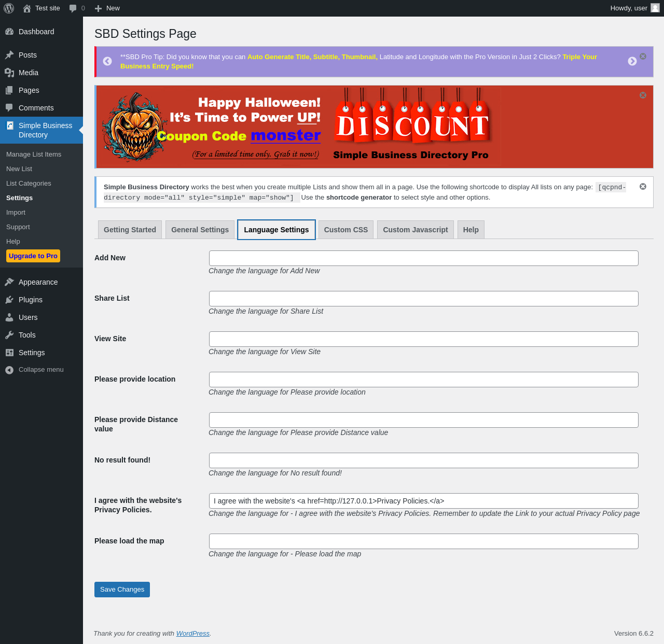Viewport: 664px width, 644px height.
Task: Click Version 6.6.2 footer text
Action: pos(634,634)
